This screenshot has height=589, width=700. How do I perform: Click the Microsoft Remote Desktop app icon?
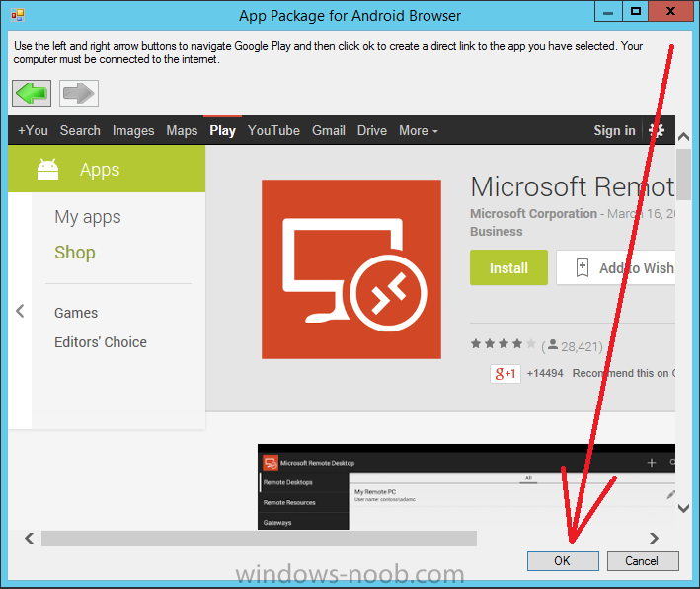pyautogui.click(x=351, y=269)
